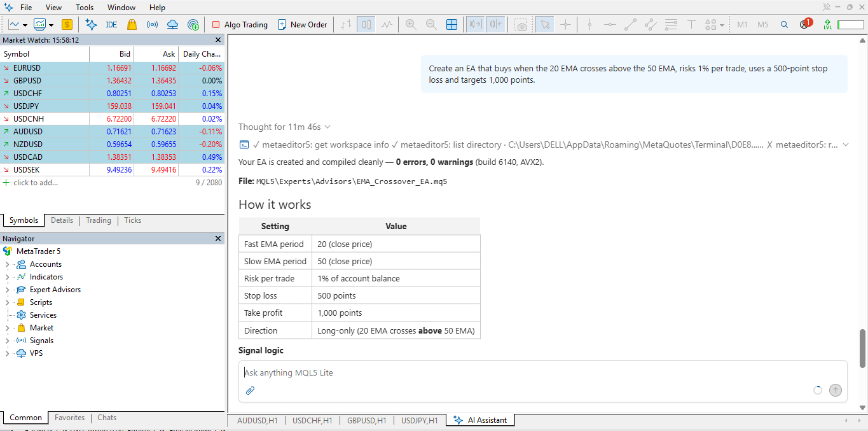Click the green LVL icon
Screen dimensions: 868x431
(827, 25)
